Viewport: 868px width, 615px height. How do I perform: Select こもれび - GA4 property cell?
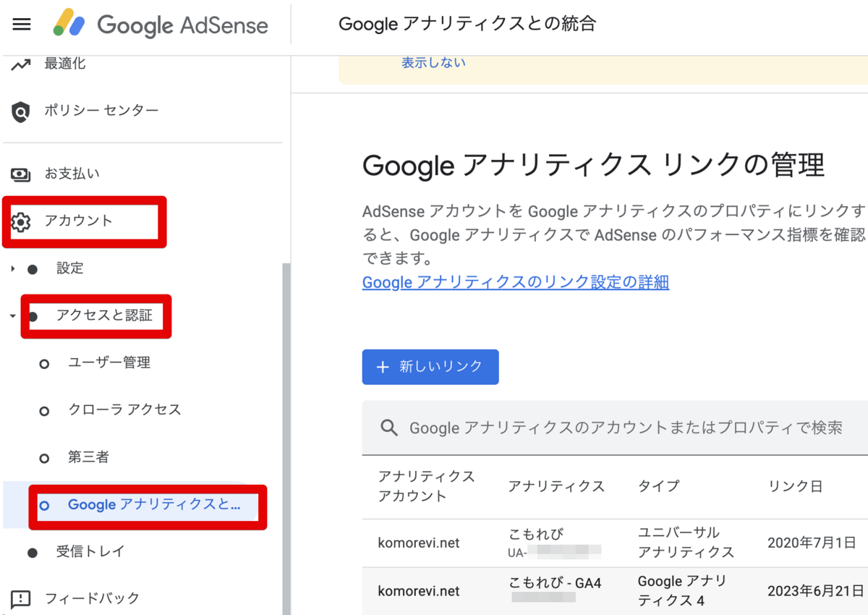[556, 590]
